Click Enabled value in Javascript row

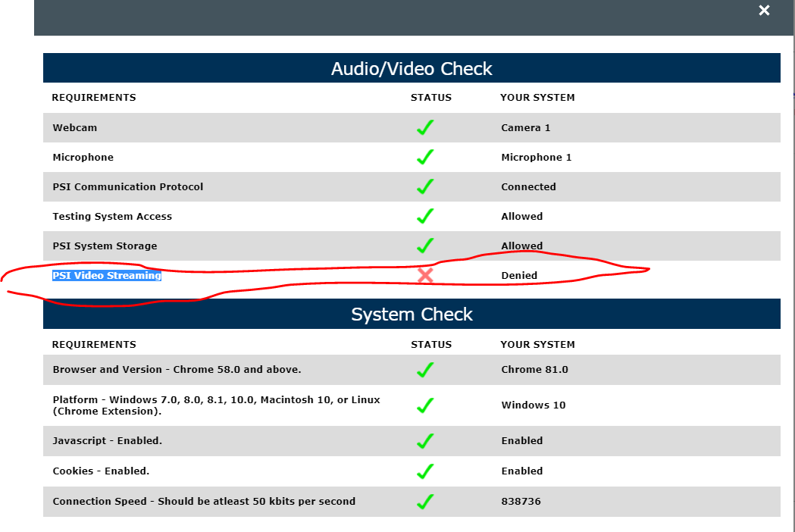[x=521, y=441]
